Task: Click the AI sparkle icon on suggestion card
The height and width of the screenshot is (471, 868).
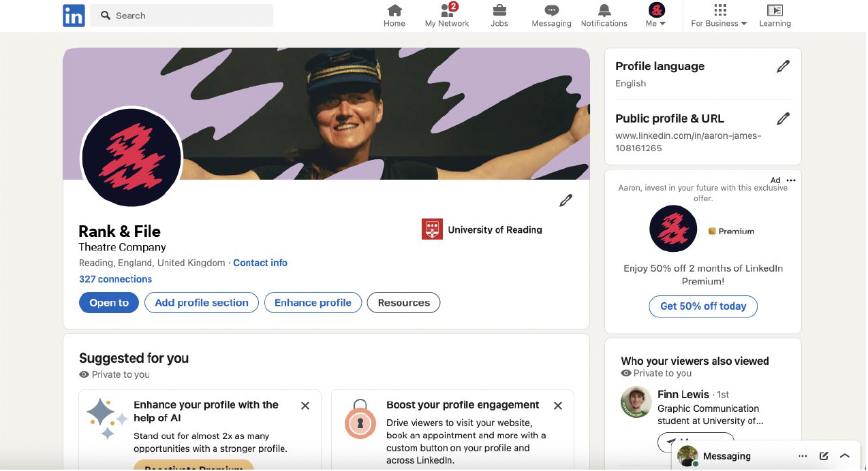Action: pos(107,419)
